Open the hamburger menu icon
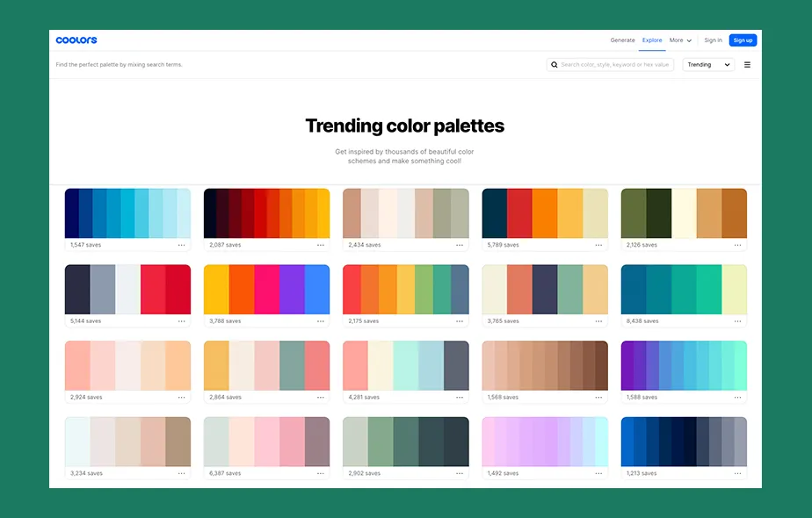This screenshot has height=518, width=812. [x=747, y=65]
